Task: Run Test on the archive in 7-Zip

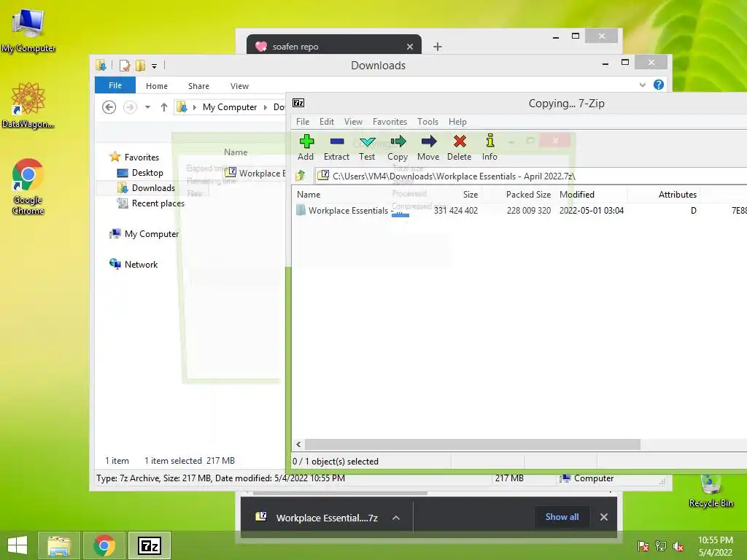Action: [x=367, y=147]
